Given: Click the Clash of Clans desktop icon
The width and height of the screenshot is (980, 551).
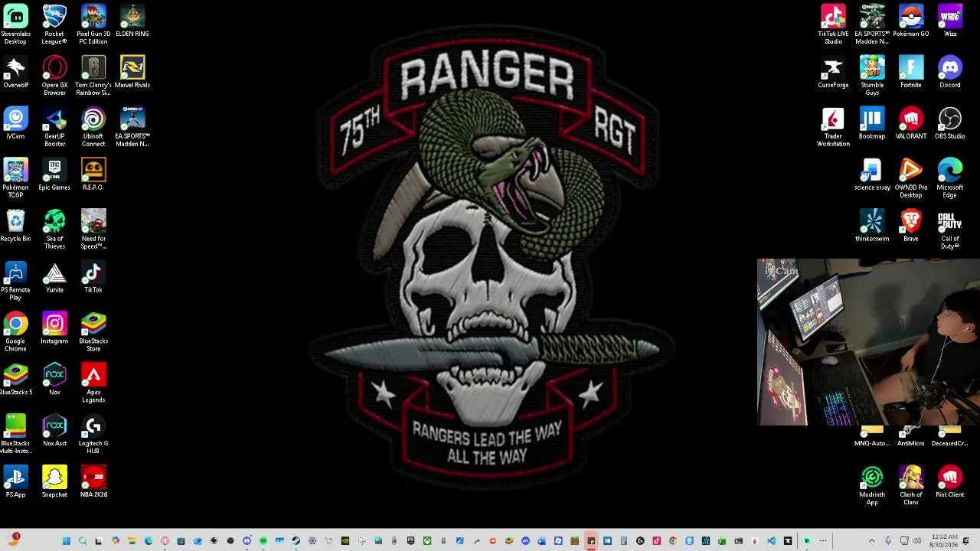Looking at the screenshot, I should 911,486.
